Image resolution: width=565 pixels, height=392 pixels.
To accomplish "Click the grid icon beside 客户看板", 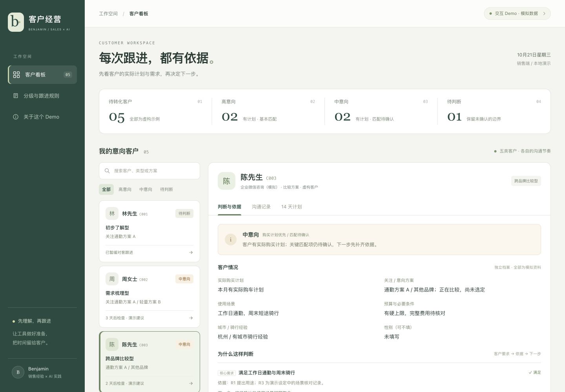I will point(16,74).
